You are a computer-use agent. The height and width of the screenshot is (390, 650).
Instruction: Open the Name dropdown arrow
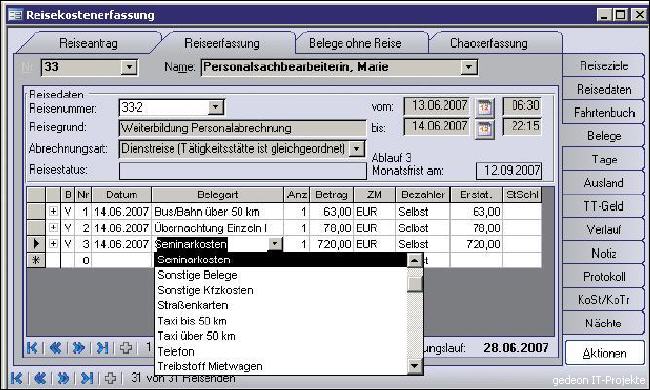(x=468, y=67)
